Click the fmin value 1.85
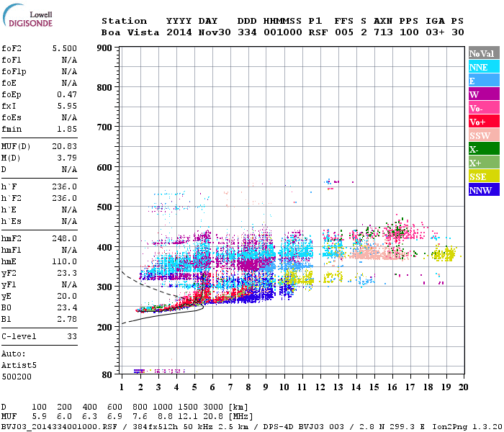This screenshot has width=504, height=432. click(x=67, y=129)
